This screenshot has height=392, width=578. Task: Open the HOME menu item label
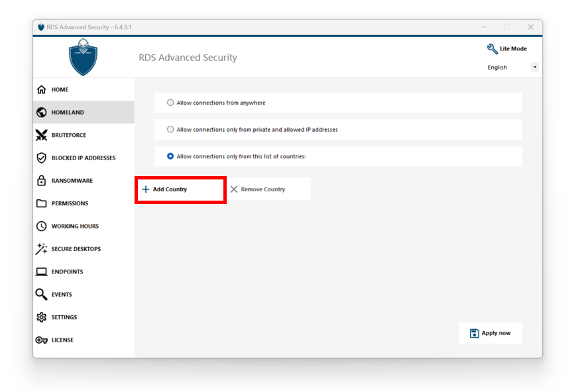click(x=60, y=90)
